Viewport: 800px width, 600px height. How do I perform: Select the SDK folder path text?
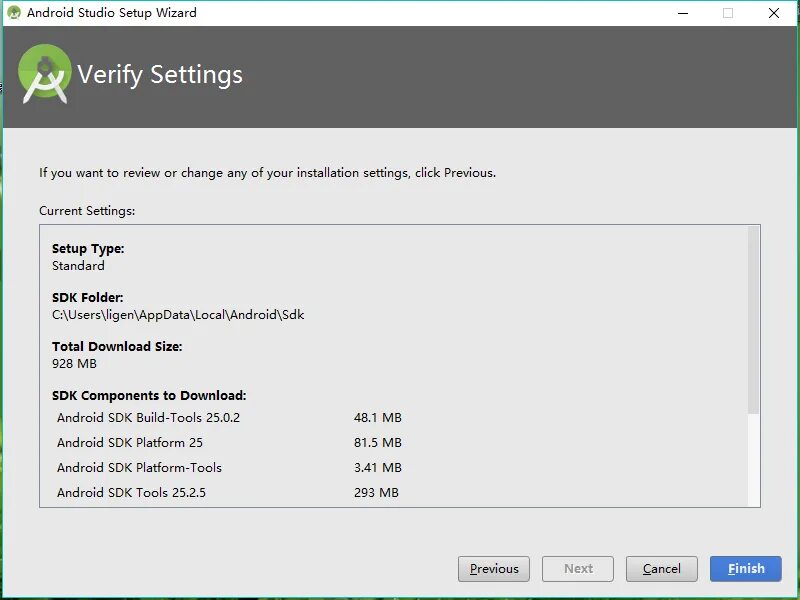tap(178, 315)
